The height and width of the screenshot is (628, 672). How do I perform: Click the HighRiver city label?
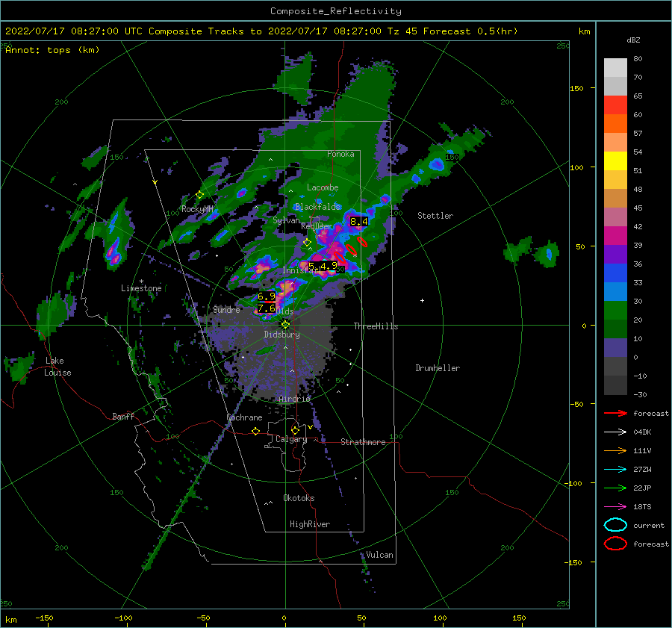310,524
